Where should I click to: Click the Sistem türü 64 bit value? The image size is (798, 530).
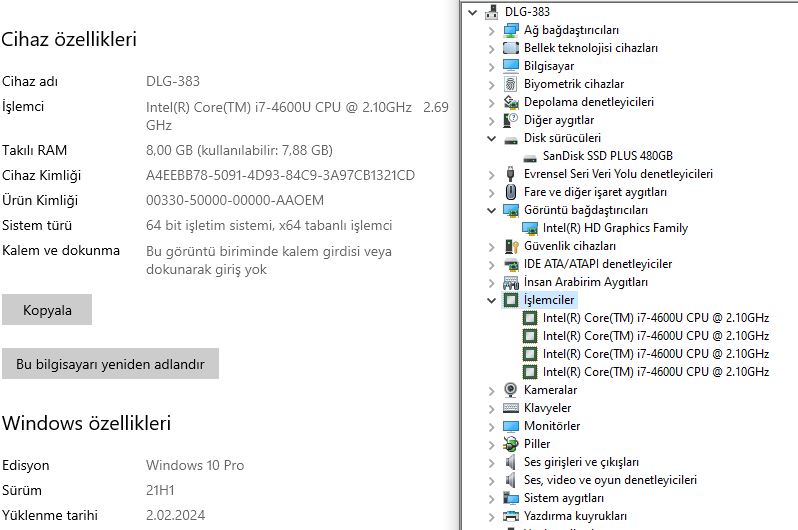pos(269,226)
